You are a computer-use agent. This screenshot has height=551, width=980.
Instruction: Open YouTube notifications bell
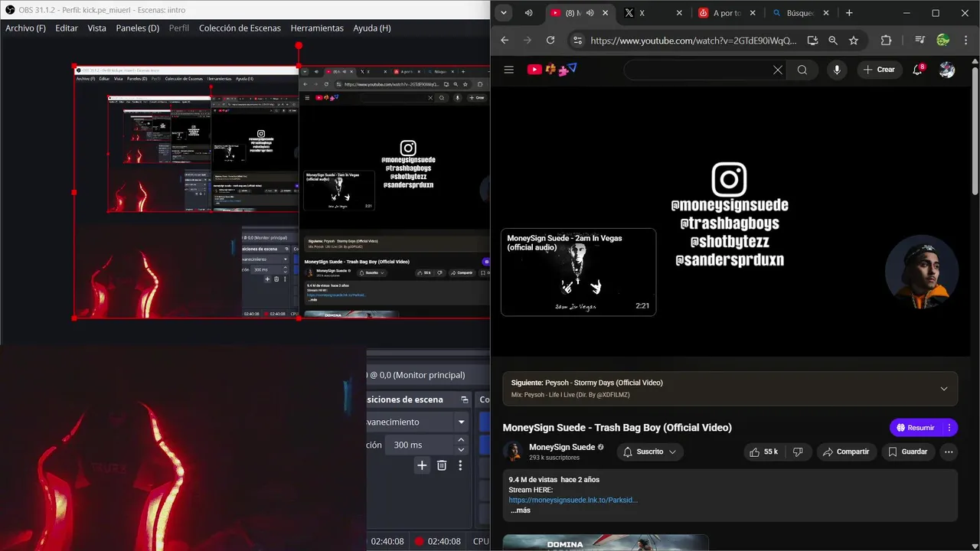[917, 70]
